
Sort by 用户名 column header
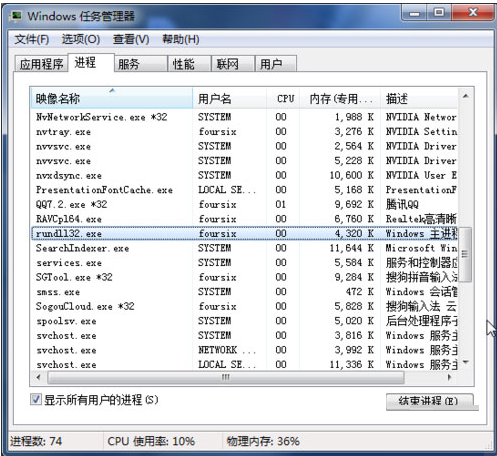[229, 98]
